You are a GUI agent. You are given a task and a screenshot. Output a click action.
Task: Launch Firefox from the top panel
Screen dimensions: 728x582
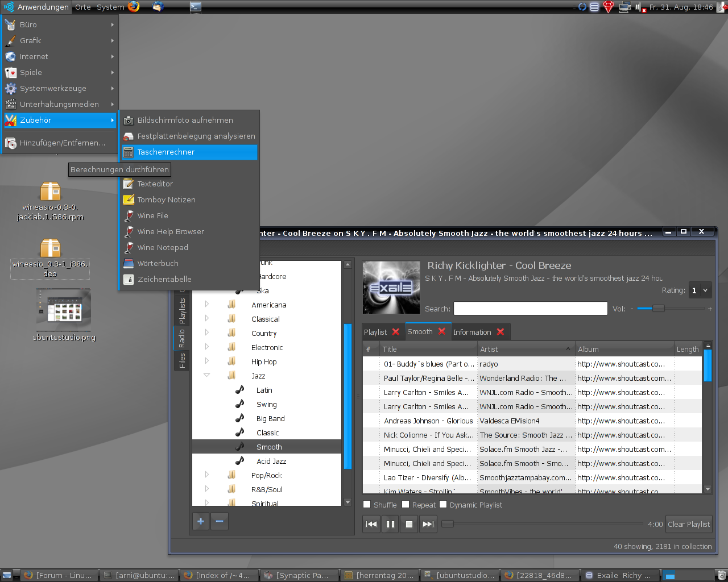click(x=134, y=7)
